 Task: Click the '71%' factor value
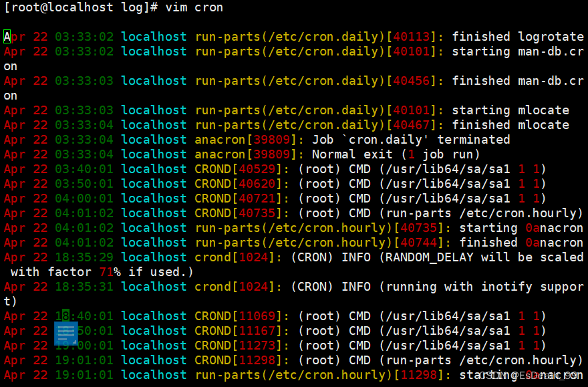tap(110, 272)
